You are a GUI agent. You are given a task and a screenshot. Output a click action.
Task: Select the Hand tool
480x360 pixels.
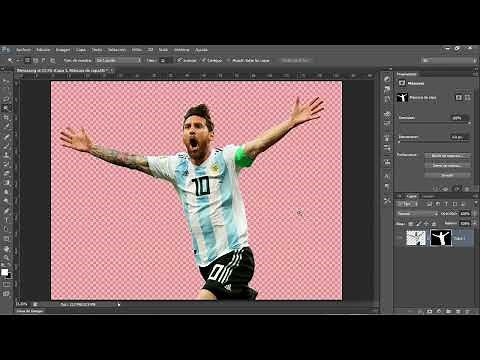[x=6, y=249]
